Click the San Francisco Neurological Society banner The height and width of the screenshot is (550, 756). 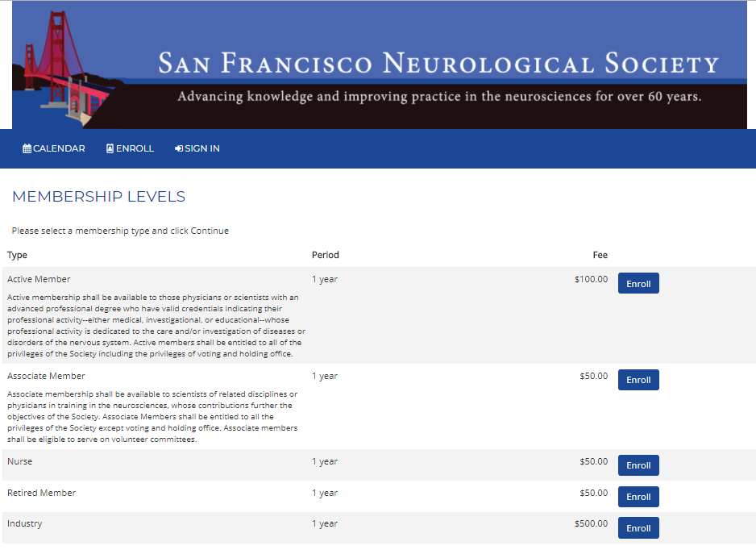tap(380, 65)
